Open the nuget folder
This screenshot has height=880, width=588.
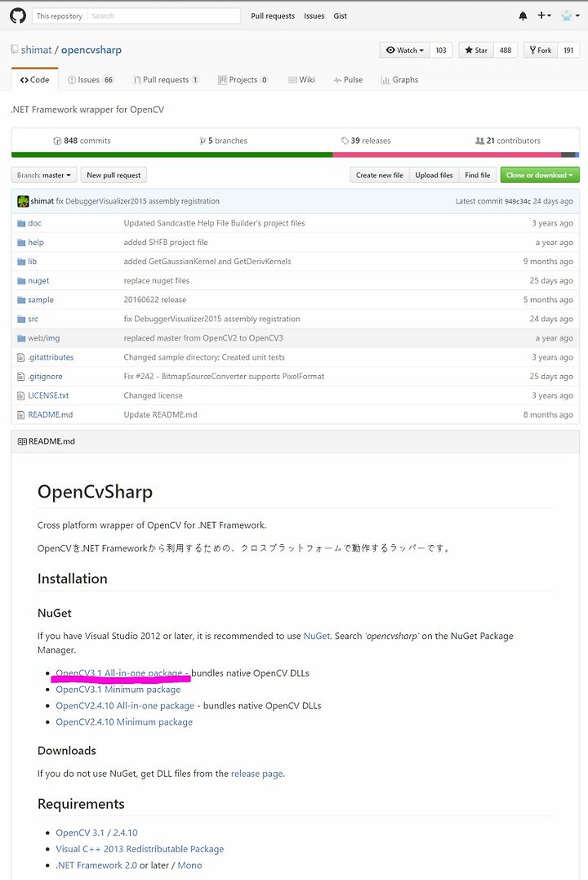38,280
